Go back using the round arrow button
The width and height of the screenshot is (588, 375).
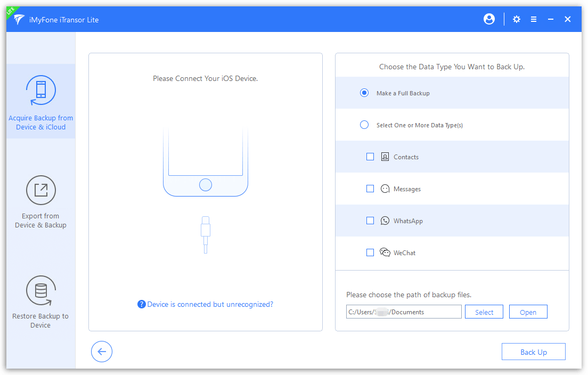click(x=102, y=352)
